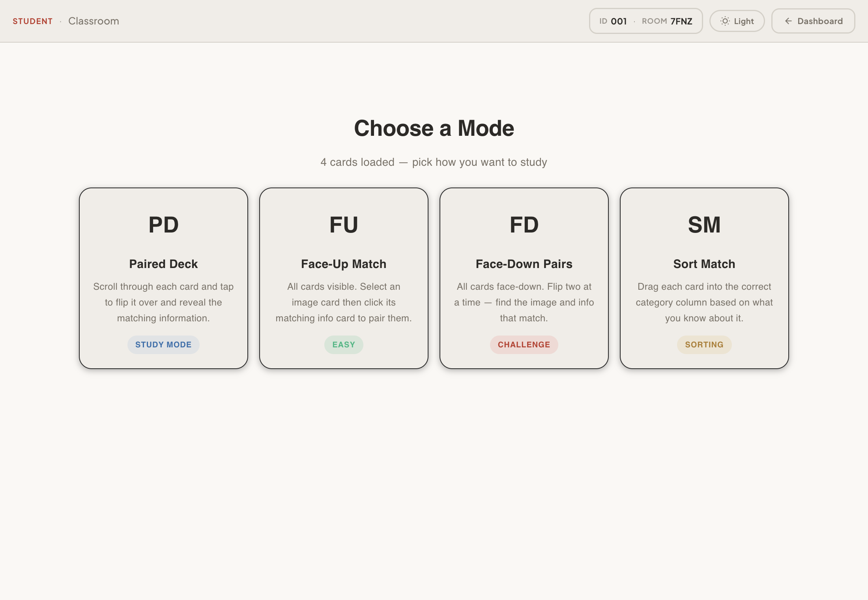Click the ID number 001
This screenshot has width=868, height=600.
coord(619,21)
